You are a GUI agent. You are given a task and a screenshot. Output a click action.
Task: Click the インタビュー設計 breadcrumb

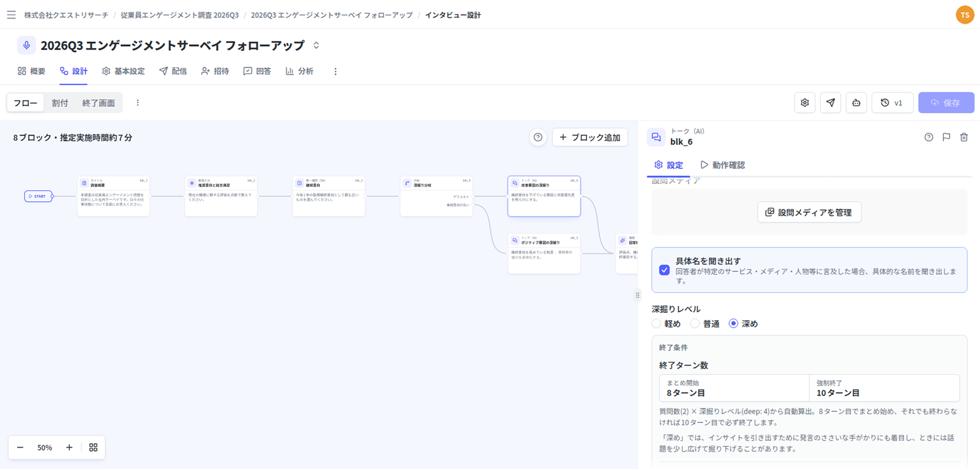coord(453,15)
